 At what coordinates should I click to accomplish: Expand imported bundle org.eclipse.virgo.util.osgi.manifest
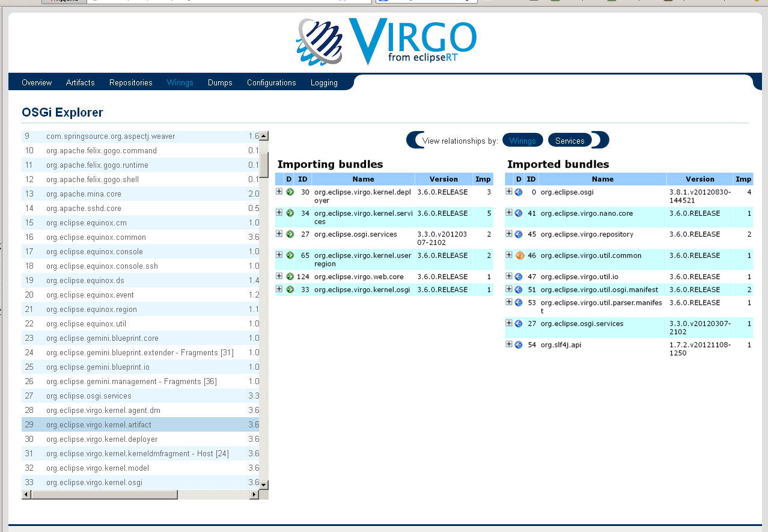tap(509, 289)
